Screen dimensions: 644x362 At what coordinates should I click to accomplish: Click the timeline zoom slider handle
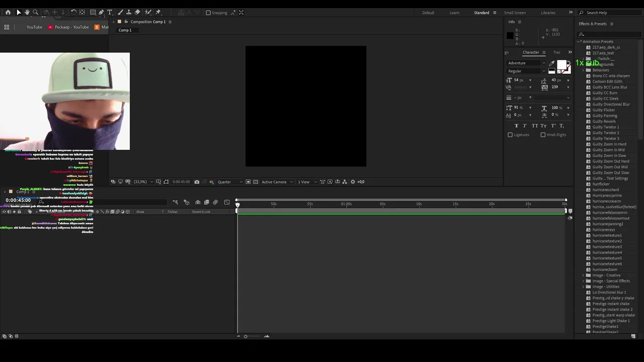pos(246,336)
